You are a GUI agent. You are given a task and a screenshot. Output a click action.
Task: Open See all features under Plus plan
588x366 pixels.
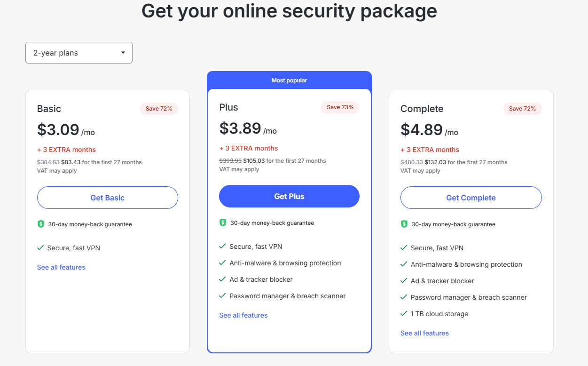coord(243,315)
